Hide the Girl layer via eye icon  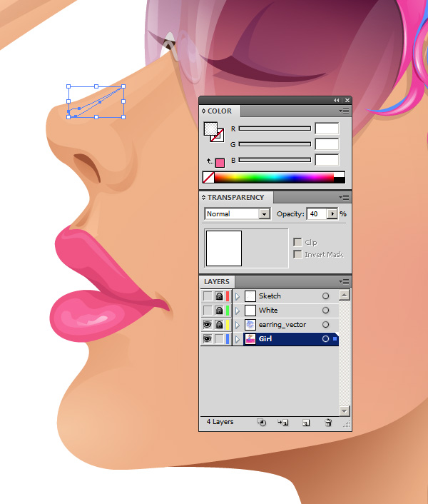click(x=208, y=339)
